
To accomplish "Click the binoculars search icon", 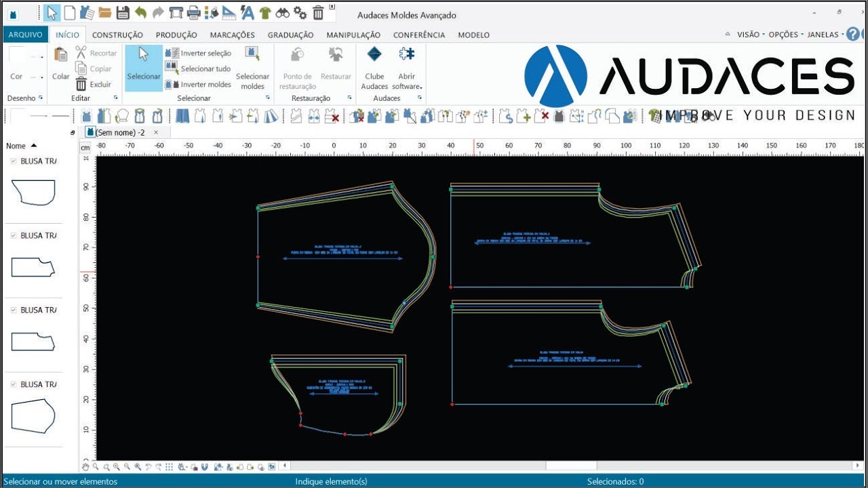I will pos(282,12).
